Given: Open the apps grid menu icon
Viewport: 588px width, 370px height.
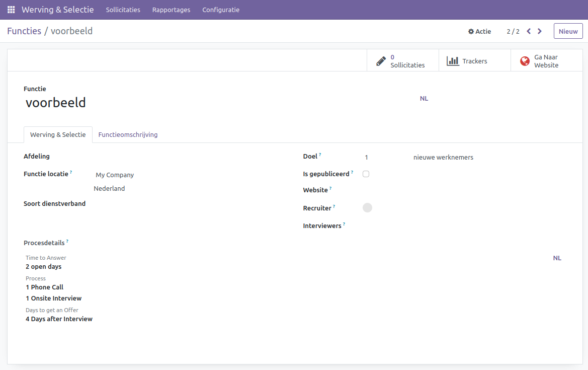Looking at the screenshot, I should pos(11,10).
